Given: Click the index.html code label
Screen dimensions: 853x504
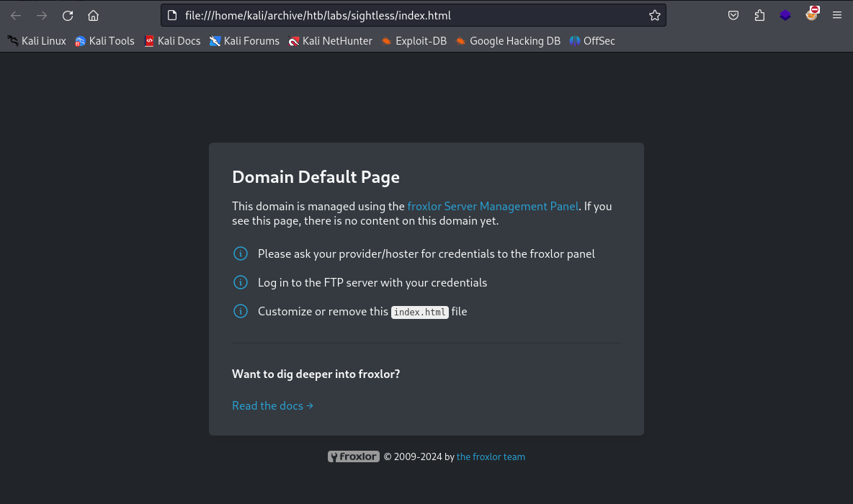Looking at the screenshot, I should [x=420, y=312].
